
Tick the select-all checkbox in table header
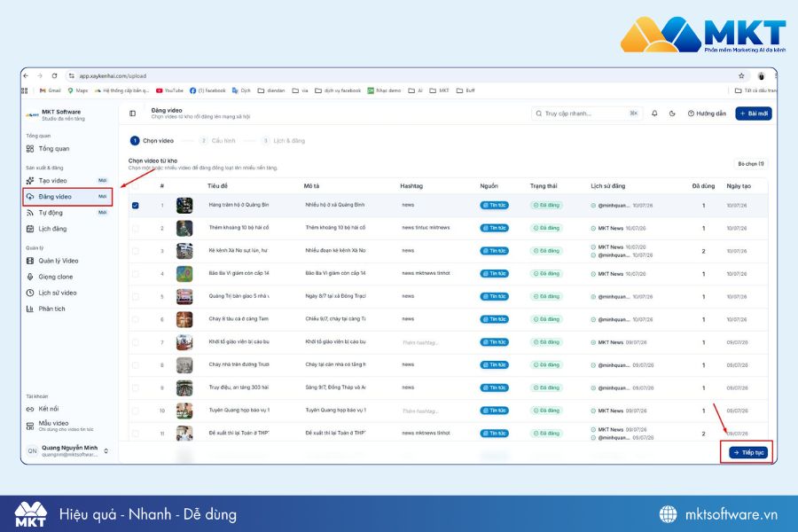click(136, 186)
